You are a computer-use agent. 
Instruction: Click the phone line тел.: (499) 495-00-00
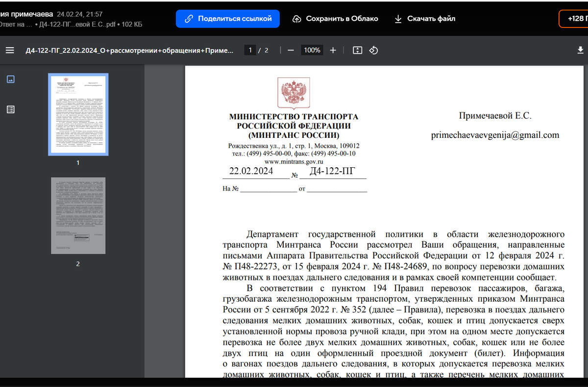tap(294, 154)
